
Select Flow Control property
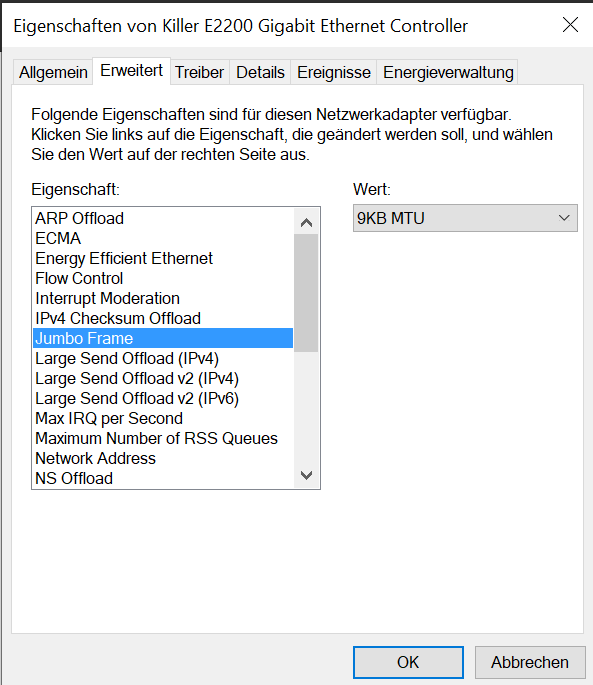click(163, 278)
